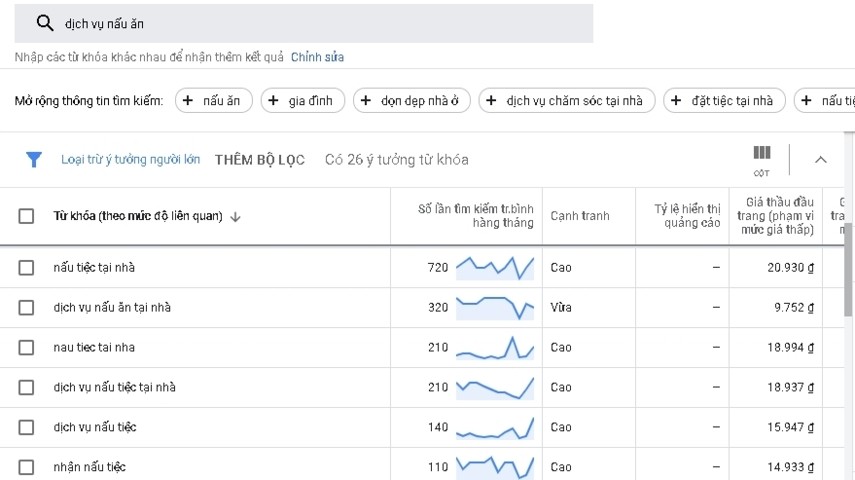Select checkbox for 'dịch vụ nấu tiệc'
This screenshot has width=855, height=480.
coord(27,428)
